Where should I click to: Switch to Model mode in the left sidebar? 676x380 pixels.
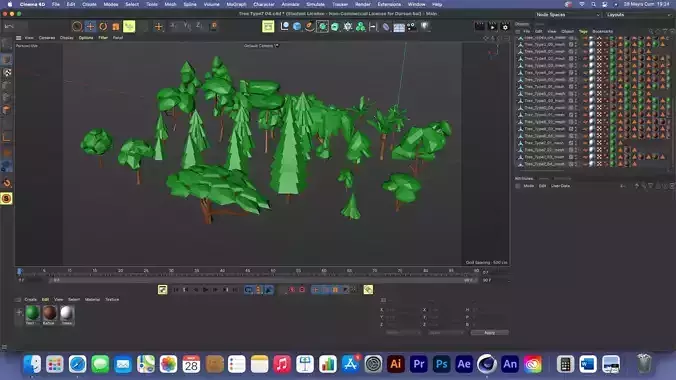[x=7, y=60]
